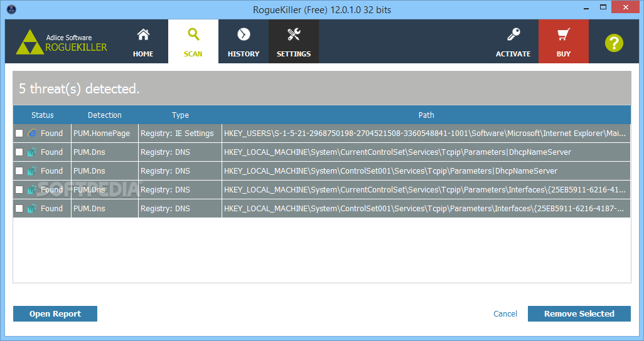This screenshot has height=341, width=644.
Task: Click the DNS icon in ControlSet001 DhcpNameServer row
Action: click(32, 171)
